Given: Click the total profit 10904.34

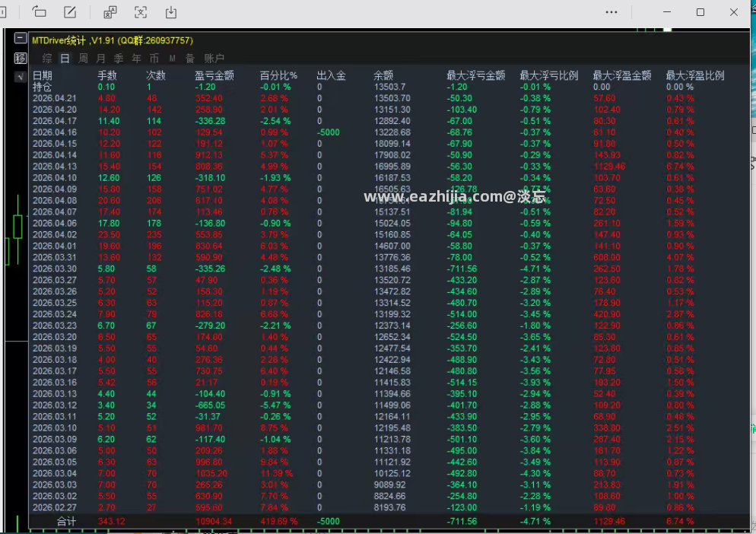Looking at the screenshot, I should point(214,522).
